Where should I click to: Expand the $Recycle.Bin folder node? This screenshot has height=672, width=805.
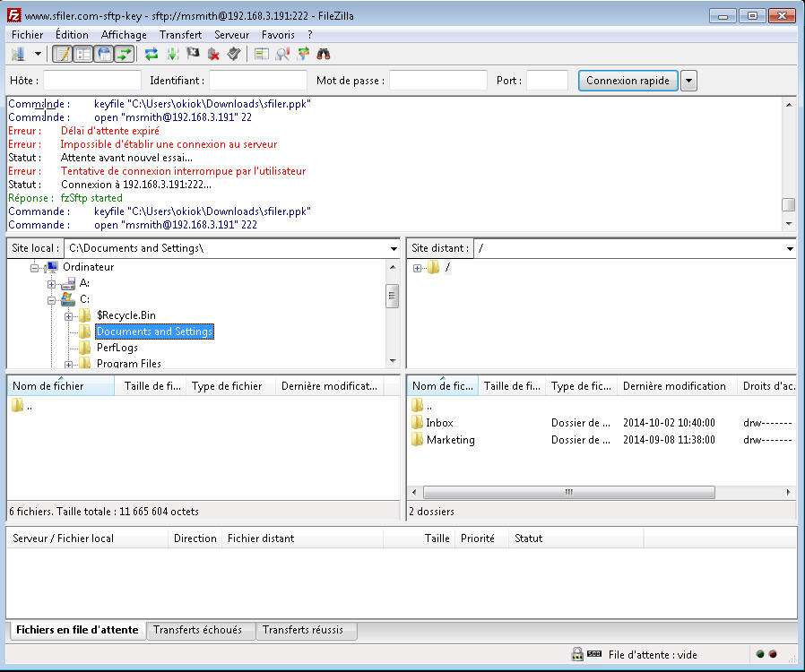[68, 316]
